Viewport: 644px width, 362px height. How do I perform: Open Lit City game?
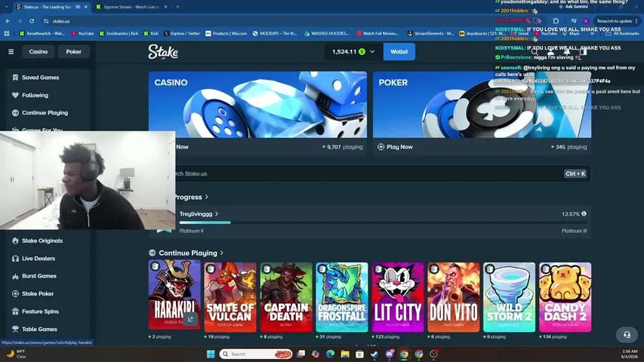[398, 297]
